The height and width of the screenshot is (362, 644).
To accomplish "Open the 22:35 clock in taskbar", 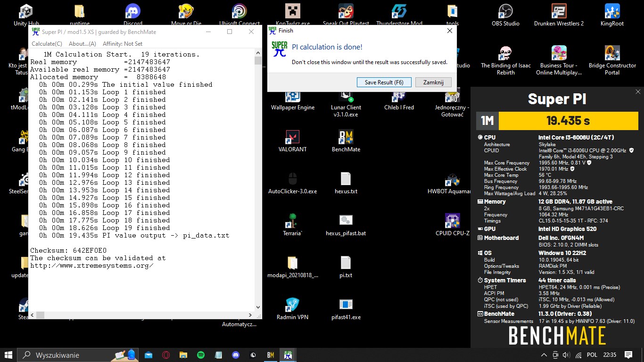I will tap(609, 355).
